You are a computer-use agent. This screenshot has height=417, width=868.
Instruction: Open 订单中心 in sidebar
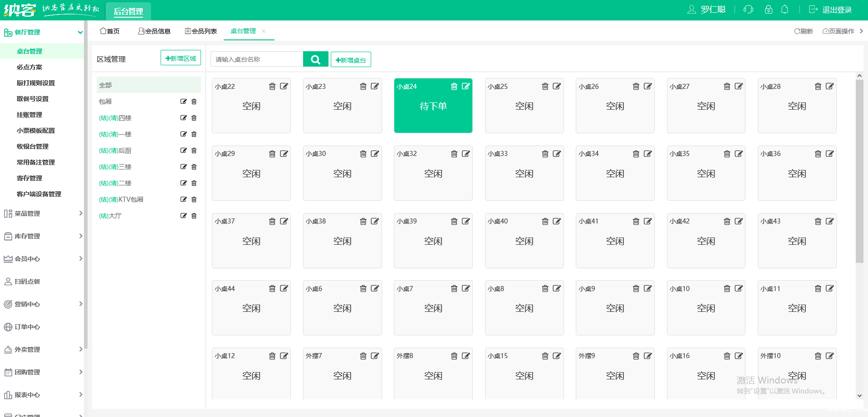27,327
